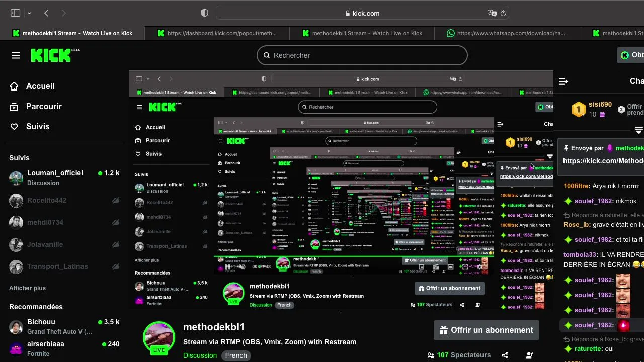Click the French language tag
Screen dimensions: 644x362
[236, 355]
